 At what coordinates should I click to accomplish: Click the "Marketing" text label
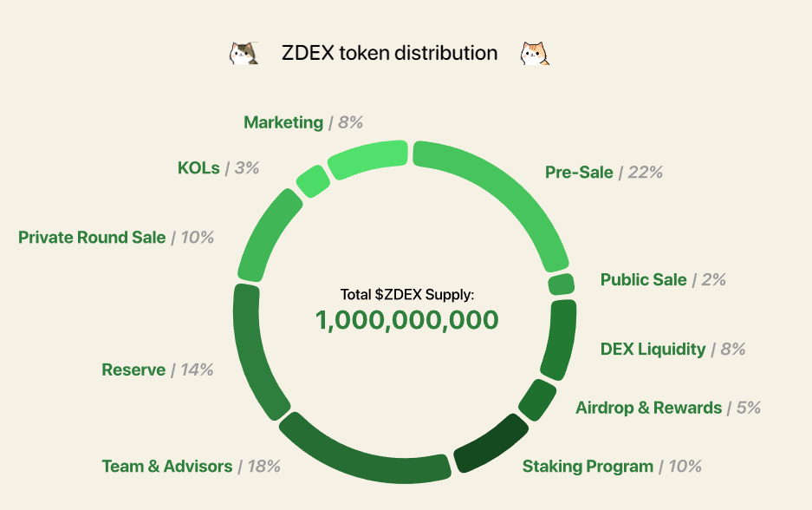[x=283, y=122]
